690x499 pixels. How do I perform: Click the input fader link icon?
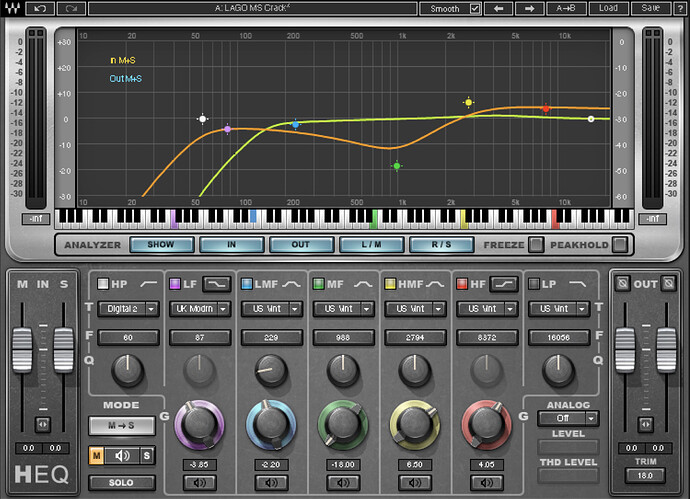pyautogui.click(x=43, y=425)
